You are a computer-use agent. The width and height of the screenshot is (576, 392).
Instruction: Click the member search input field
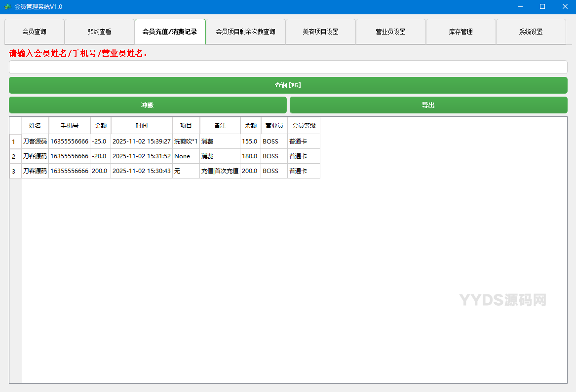pos(288,67)
